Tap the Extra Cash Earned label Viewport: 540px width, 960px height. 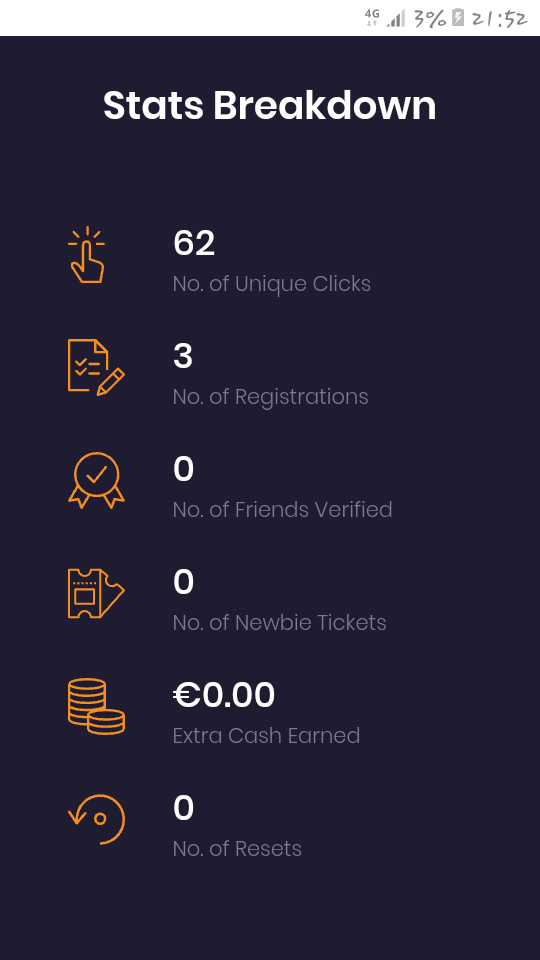(x=266, y=735)
